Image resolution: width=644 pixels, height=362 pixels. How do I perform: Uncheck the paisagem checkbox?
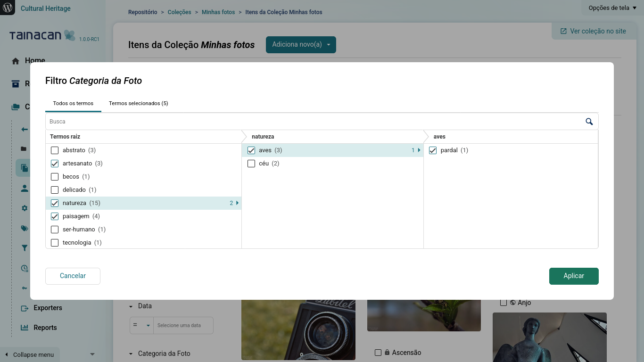click(x=54, y=216)
